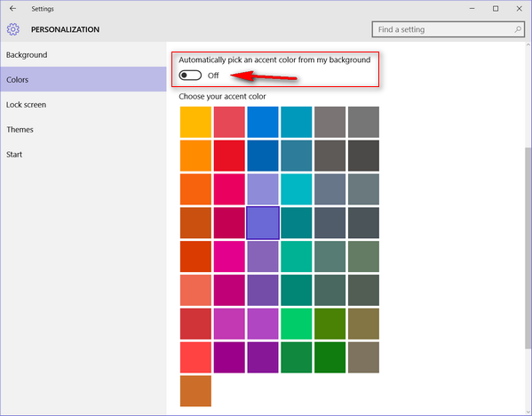The width and height of the screenshot is (532, 416).
Task: Click the vertical scrollbar thumb
Action: click(x=528, y=248)
